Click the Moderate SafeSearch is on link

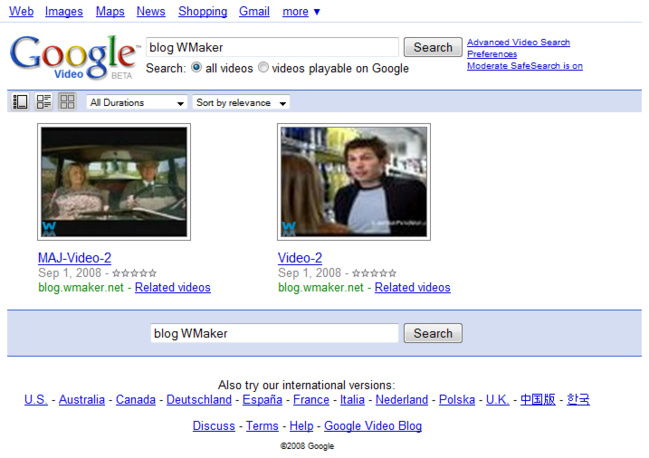point(524,66)
